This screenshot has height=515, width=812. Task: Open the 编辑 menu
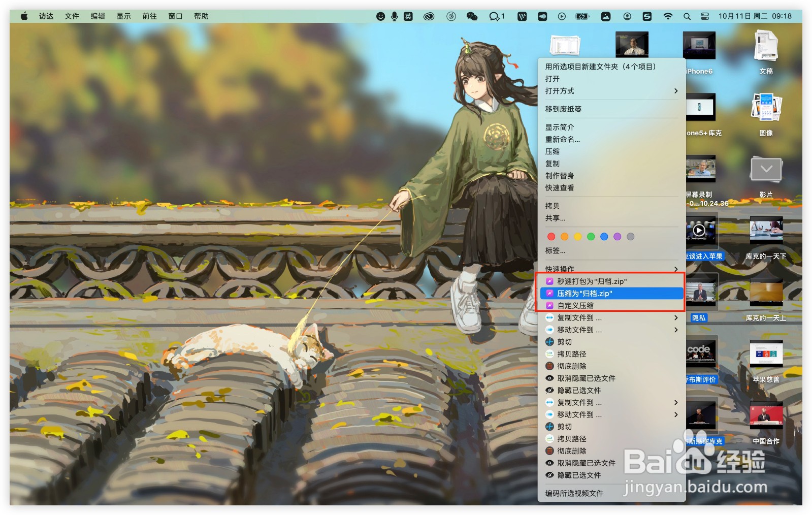98,16
